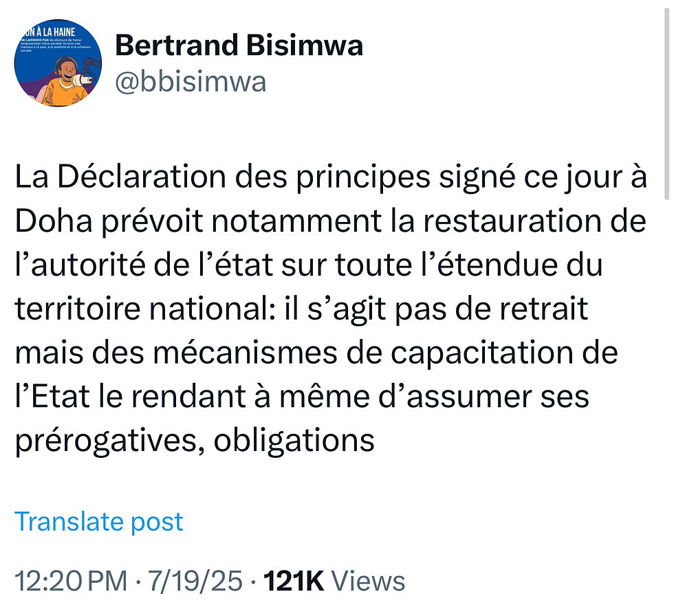Click the word 'prérogatives' in the post
The image size is (674, 616).
tap(107, 440)
